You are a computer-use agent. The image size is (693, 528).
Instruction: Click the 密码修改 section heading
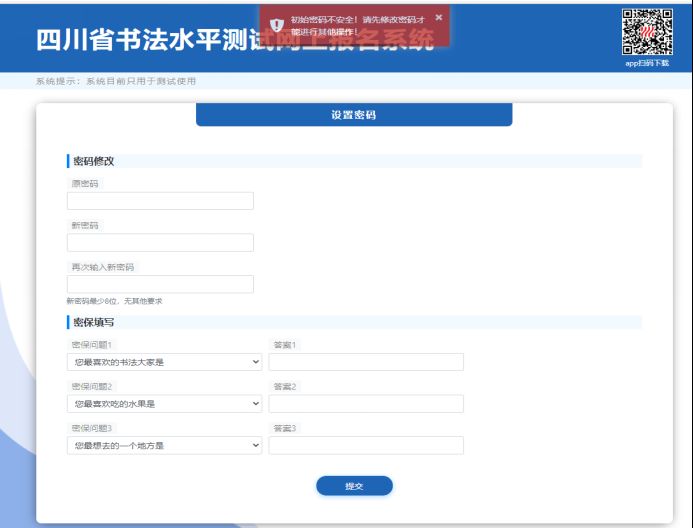pyautogui.click(x=94, y=161)
